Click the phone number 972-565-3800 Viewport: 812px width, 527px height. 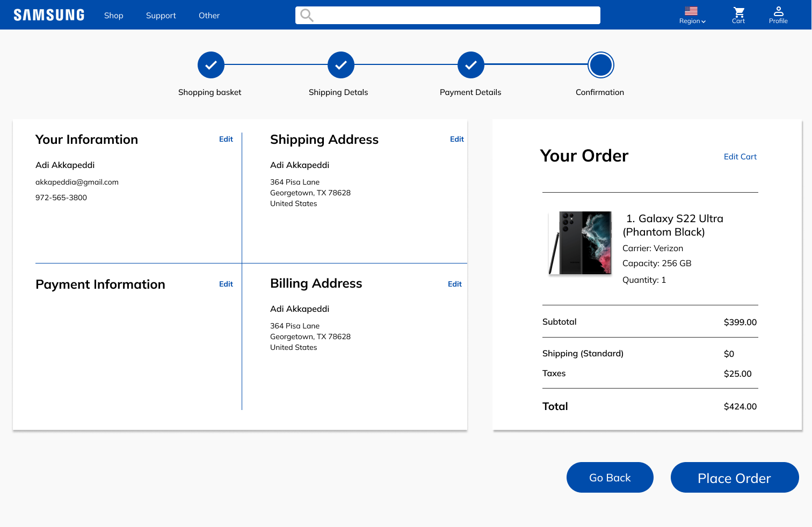point(61,197)
